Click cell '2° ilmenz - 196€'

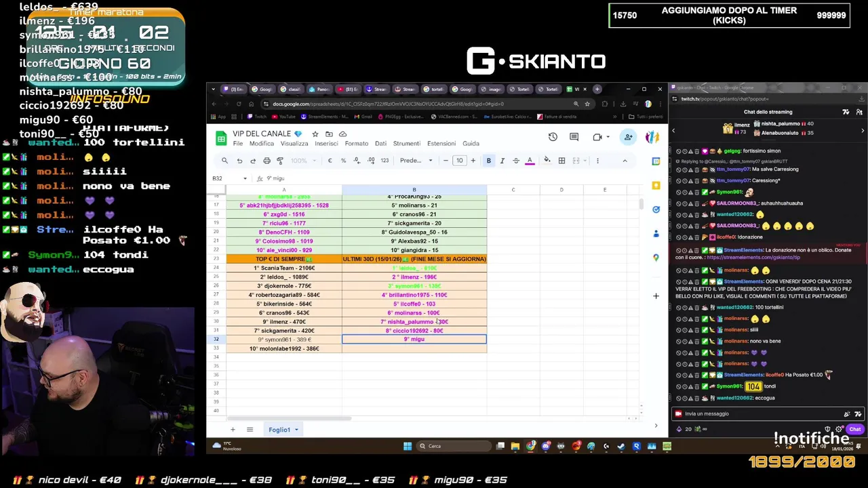click(x=414, y=277)
